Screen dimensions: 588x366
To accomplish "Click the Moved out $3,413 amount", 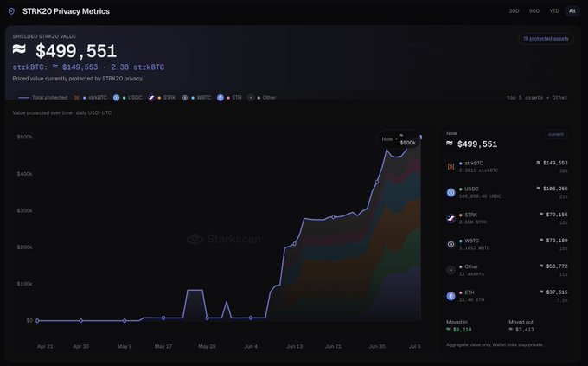I will [521, 330].
